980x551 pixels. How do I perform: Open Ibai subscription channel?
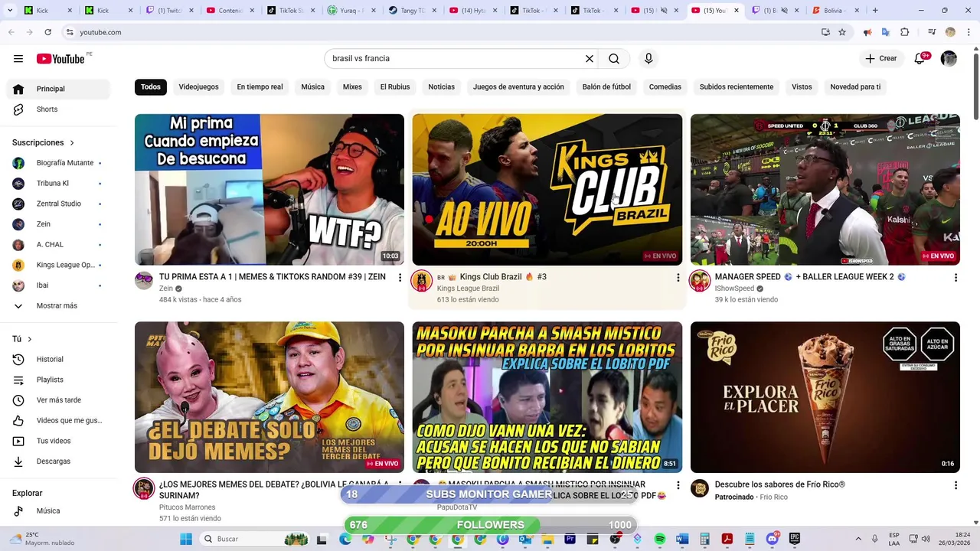coord(58,285)
